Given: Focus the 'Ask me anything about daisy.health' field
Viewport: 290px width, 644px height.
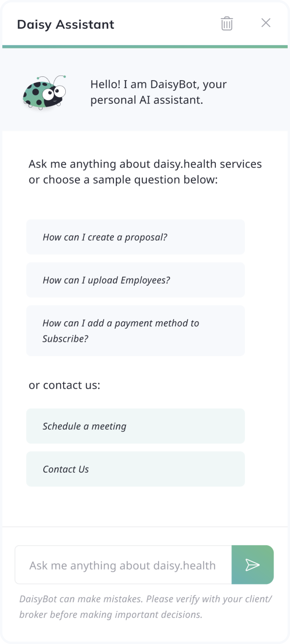Looking at the screenshot, I should coord(123,565).
